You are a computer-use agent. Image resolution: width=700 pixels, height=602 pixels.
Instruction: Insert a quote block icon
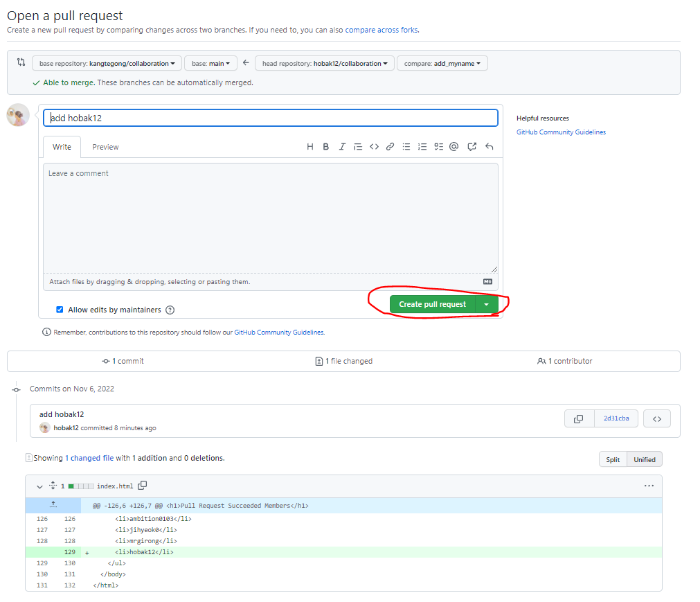pyautogui.click(x=358, y=147)
